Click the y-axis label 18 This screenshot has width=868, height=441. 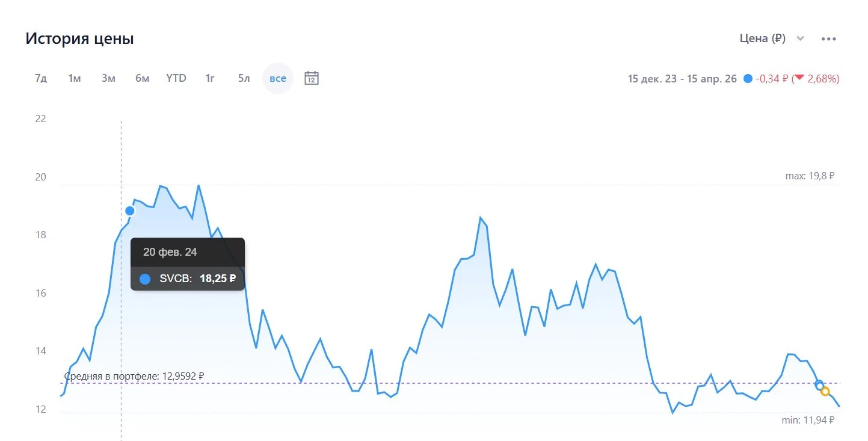(41, 235)
